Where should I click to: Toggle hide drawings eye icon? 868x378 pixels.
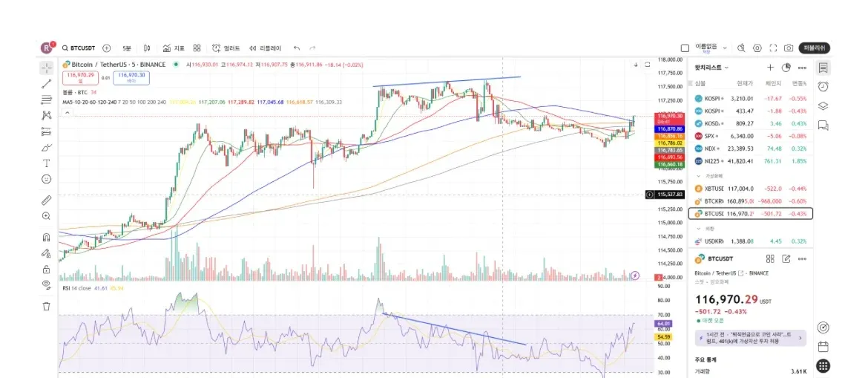coord(47,285)
